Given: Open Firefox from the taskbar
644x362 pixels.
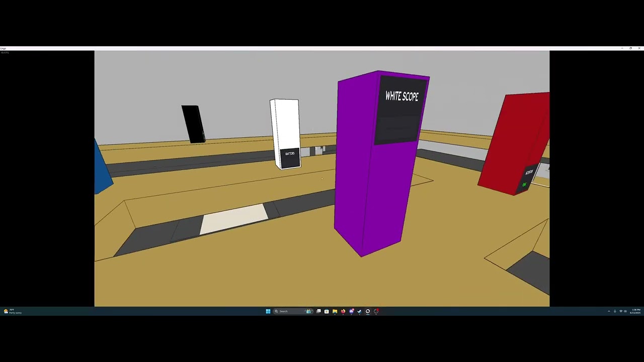Looking at the screenshot, I should pyautogui.click(x=343, y=311).
